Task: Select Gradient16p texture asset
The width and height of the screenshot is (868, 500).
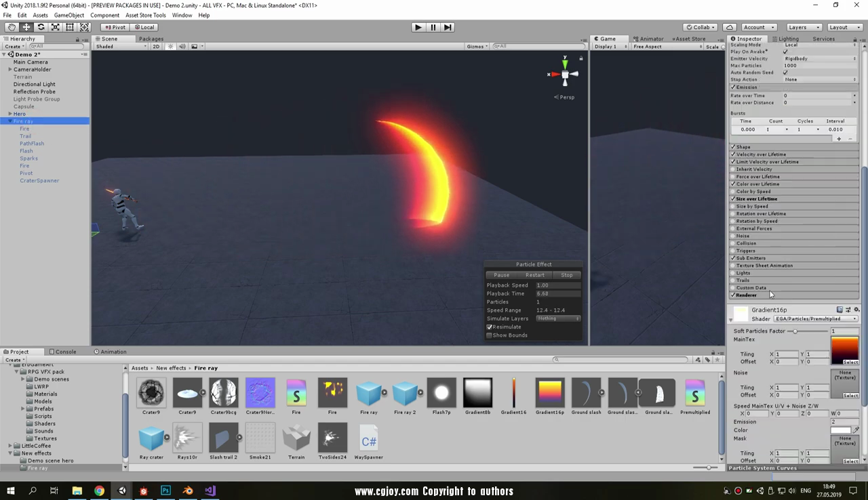Action: click(x=550, y=397)
